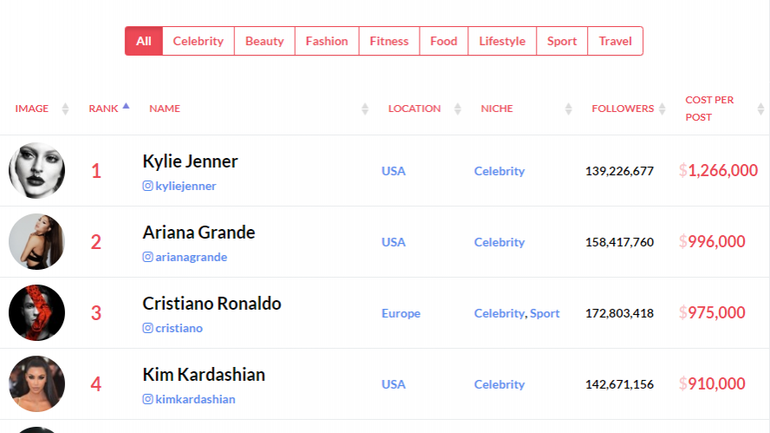The height and width of the screenshot is (433, 770).
Task: Select the All filter tab
Action: tap(143, 41)
